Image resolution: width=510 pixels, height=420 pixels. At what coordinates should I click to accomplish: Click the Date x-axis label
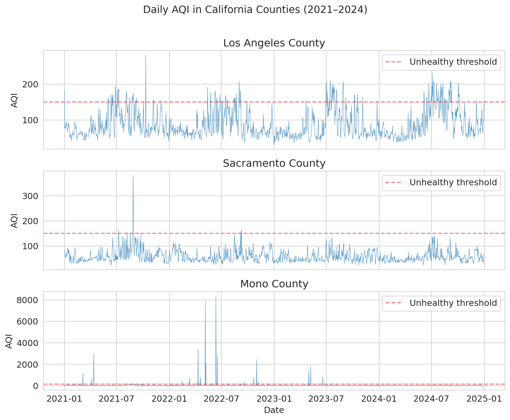coord(274,410)
